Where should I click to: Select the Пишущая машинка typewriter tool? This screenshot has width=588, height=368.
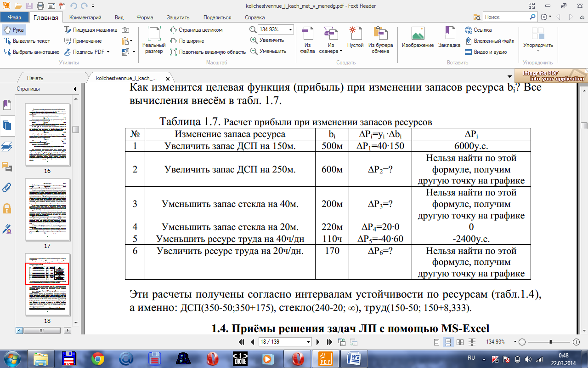(90, 29)
